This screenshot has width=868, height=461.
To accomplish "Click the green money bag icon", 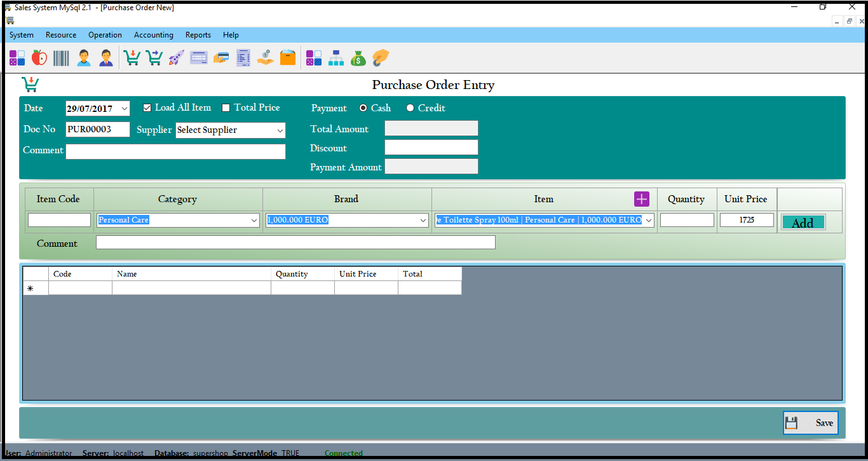I will 358,58.
